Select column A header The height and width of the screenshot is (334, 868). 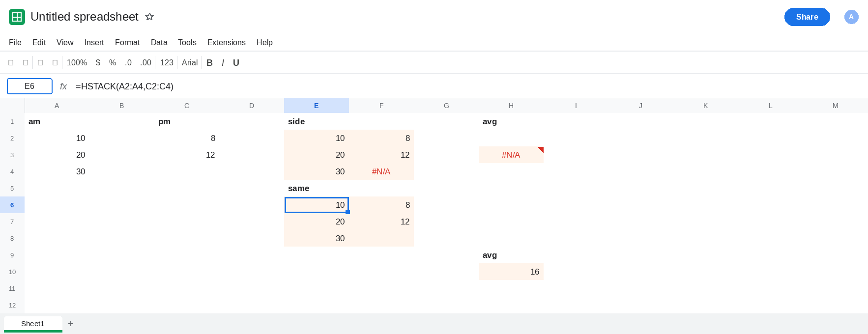click(x=57, y=106)
